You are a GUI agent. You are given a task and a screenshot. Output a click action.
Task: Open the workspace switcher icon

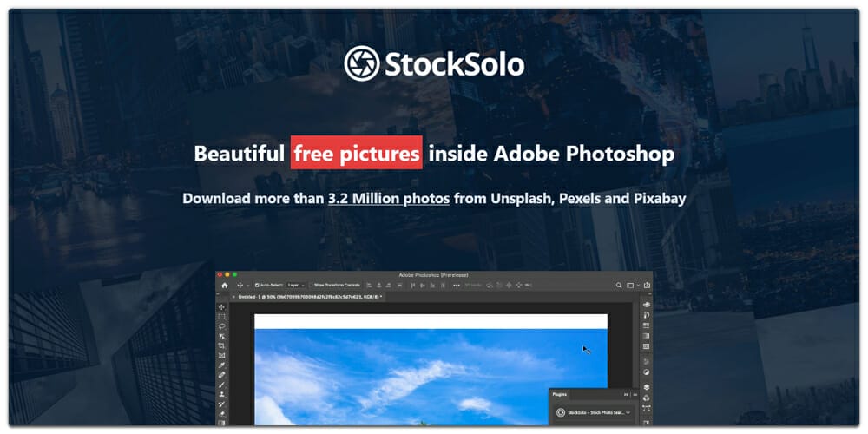[x=630, y=285]
